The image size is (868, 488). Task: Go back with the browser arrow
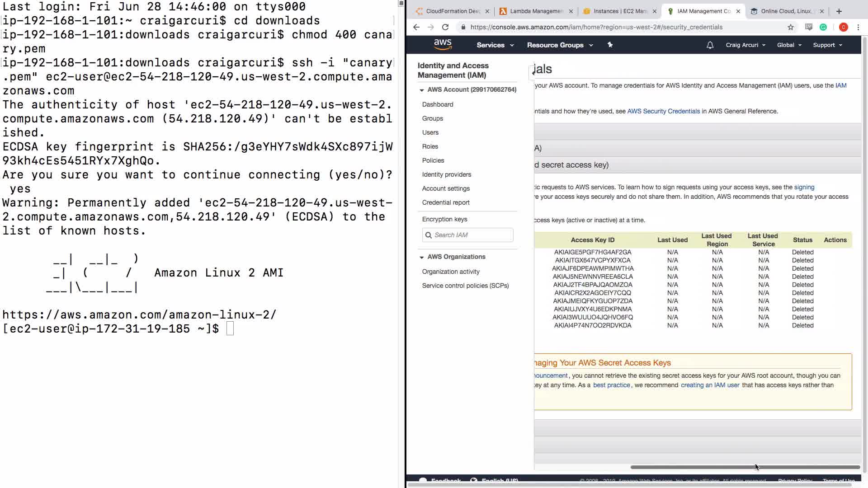point(416,27)
